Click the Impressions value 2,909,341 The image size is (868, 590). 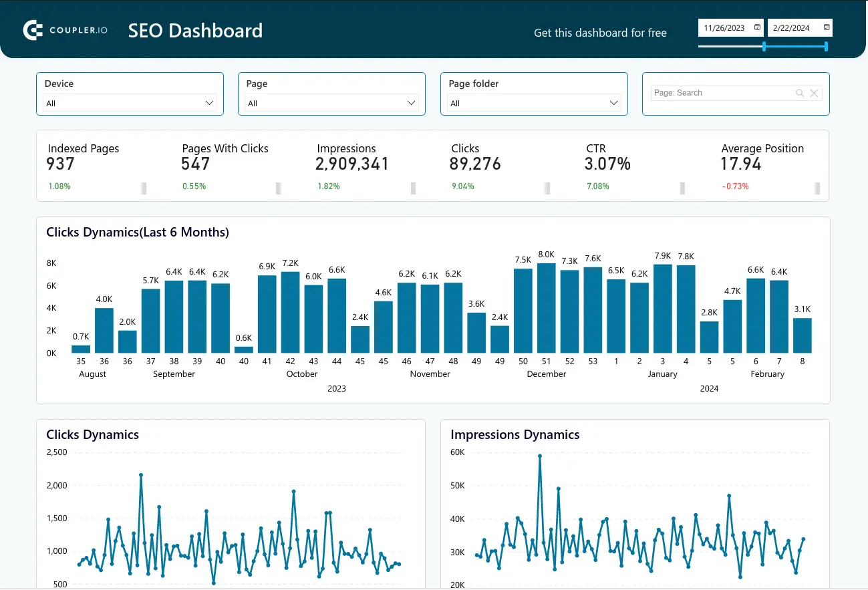351,164
